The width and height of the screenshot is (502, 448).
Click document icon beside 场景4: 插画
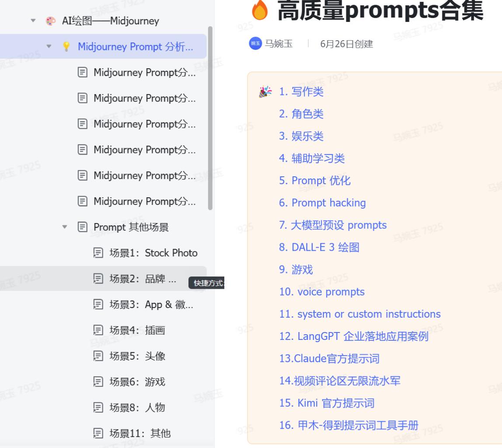98,330
